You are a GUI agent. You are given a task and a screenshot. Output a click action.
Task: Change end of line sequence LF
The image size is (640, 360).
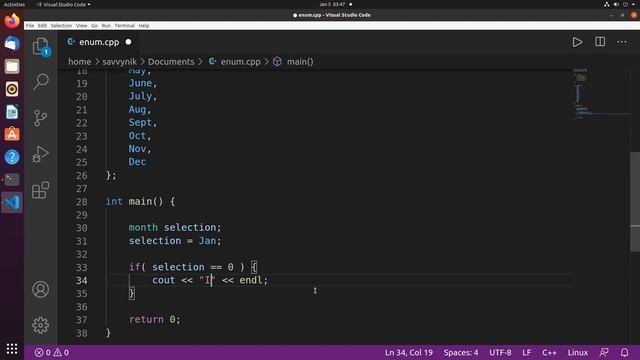click(x=527, y=352)
